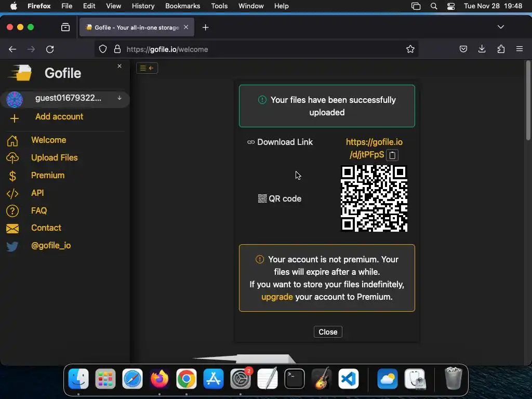Screen dimensions: 532x399
Task: Open a new tab with plus
Action: 205,27
